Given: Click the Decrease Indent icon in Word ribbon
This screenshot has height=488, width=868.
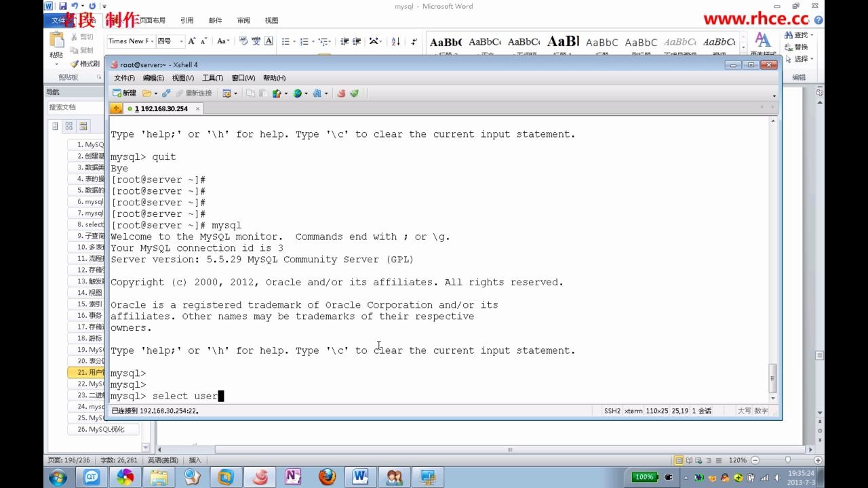Looking at the screenshot, I should coord(344,41).
